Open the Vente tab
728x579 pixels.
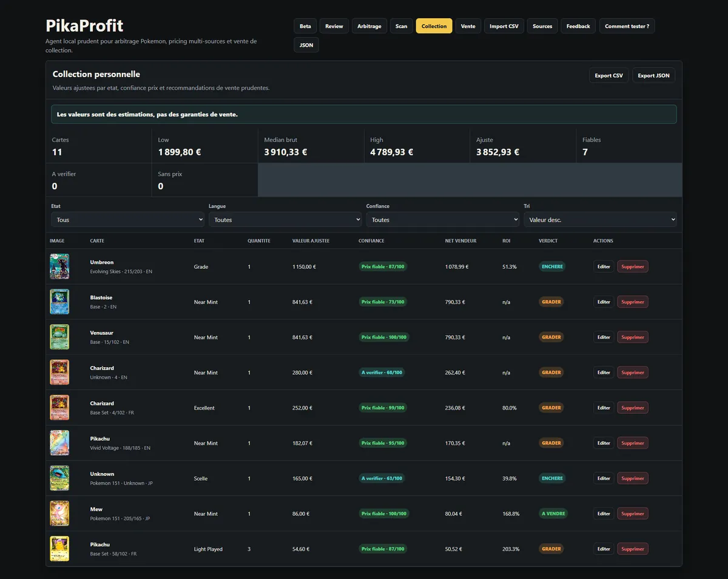click(468, 26)
